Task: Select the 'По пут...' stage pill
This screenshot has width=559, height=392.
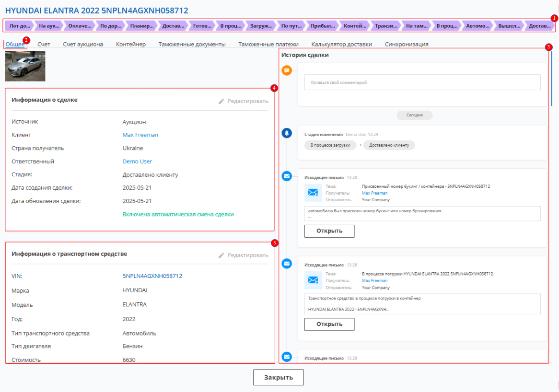Action: [291, 26]
